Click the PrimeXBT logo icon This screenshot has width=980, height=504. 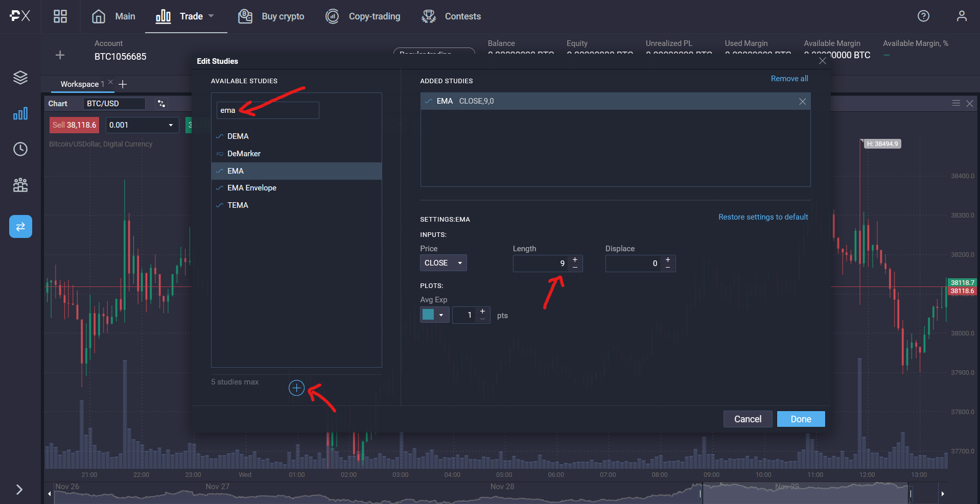click(x=20, y=16)
